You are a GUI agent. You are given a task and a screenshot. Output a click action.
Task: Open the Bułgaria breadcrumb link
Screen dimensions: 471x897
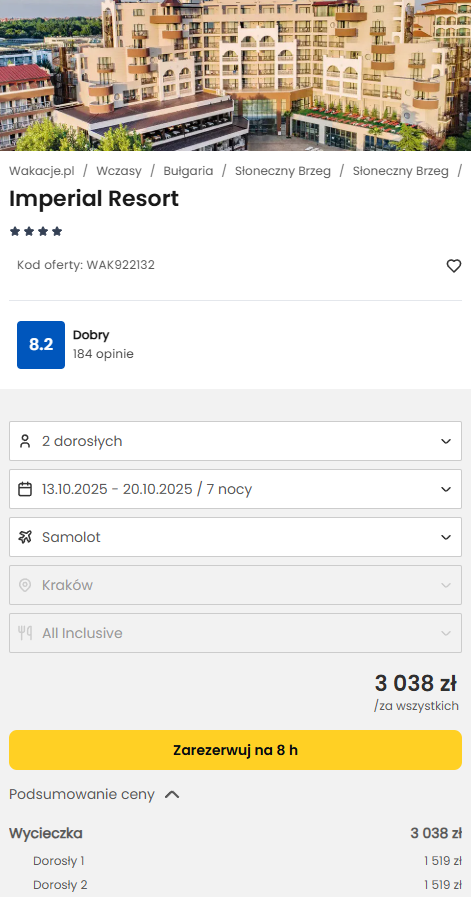click(x=188, y=171)
